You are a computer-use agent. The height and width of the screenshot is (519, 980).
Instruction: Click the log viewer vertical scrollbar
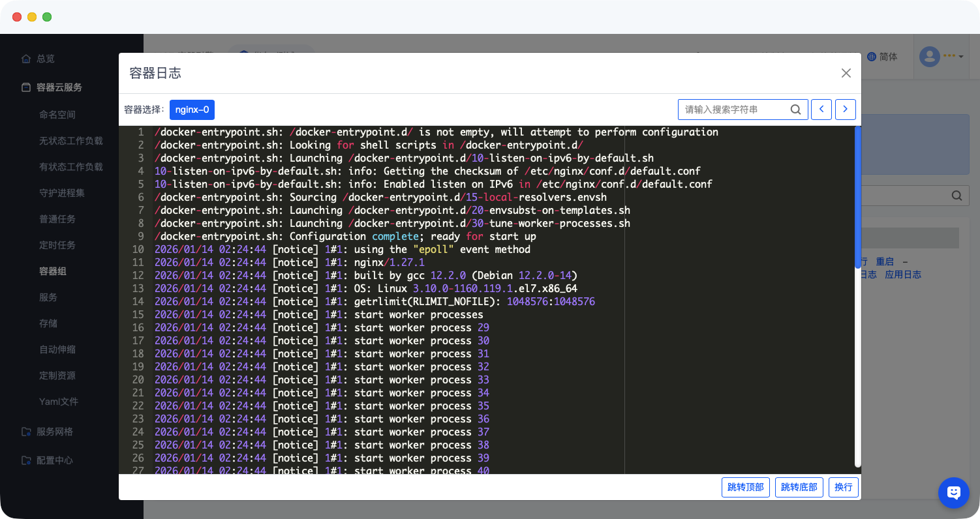[857, 197]
